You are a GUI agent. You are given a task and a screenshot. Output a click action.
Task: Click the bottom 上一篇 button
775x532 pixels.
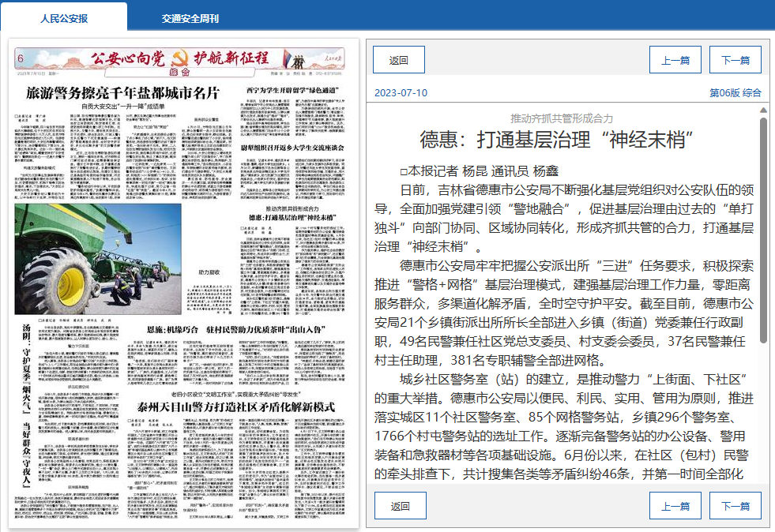[675, 505]
